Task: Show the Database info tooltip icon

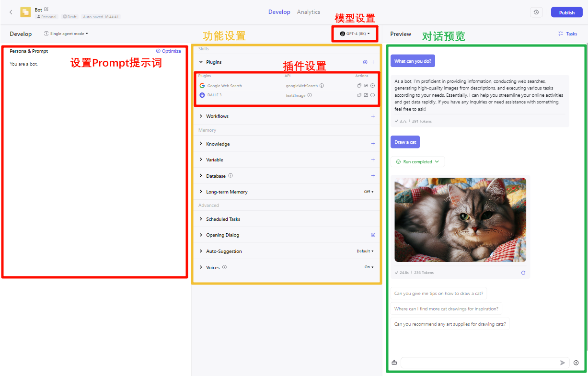Action: (x=231, y=175)
